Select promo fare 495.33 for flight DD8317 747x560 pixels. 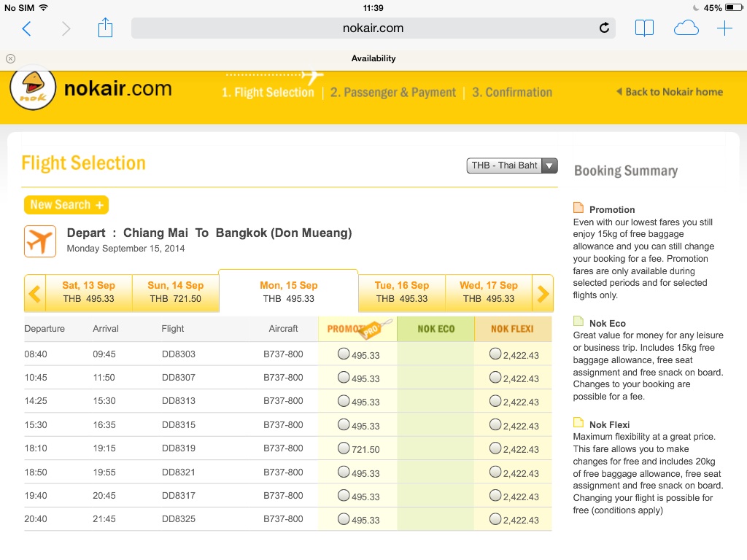pyautogui.click(x=344, y=495)
